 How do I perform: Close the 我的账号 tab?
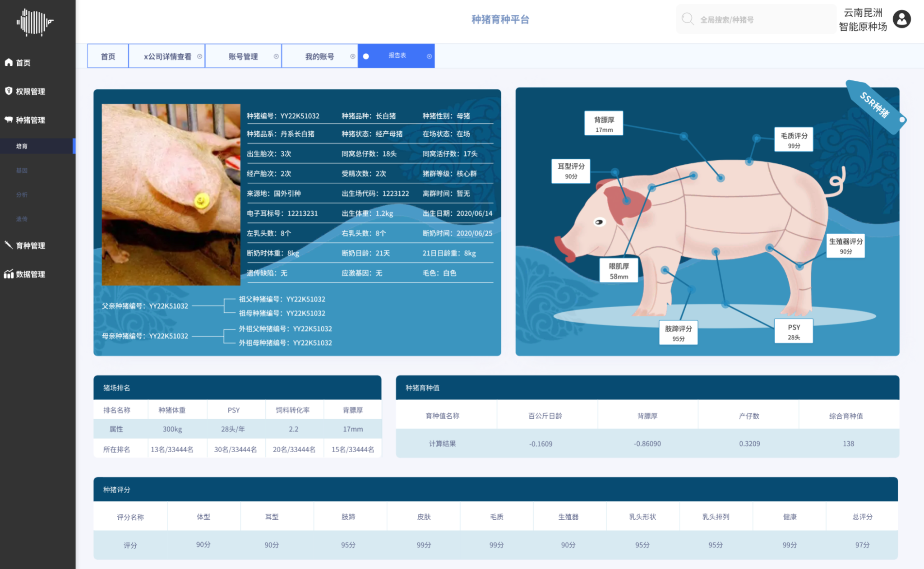coord(353,56)
